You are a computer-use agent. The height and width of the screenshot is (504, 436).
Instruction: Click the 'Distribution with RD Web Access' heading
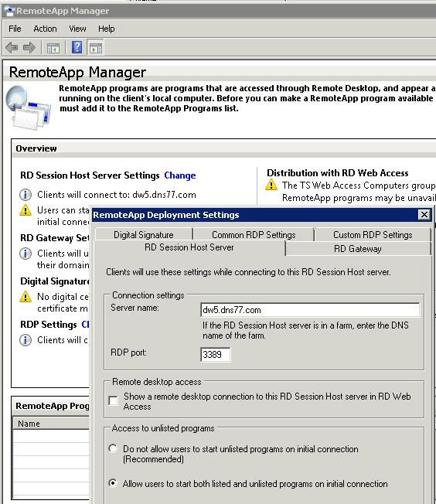tap(338, 173)
